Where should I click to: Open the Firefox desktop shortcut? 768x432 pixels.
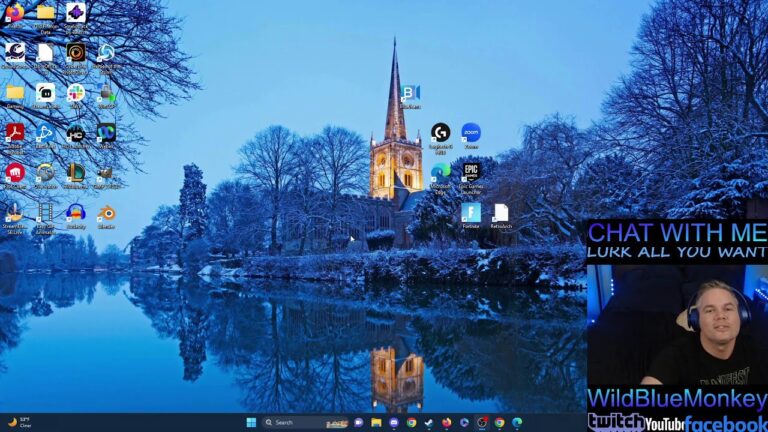15,13
